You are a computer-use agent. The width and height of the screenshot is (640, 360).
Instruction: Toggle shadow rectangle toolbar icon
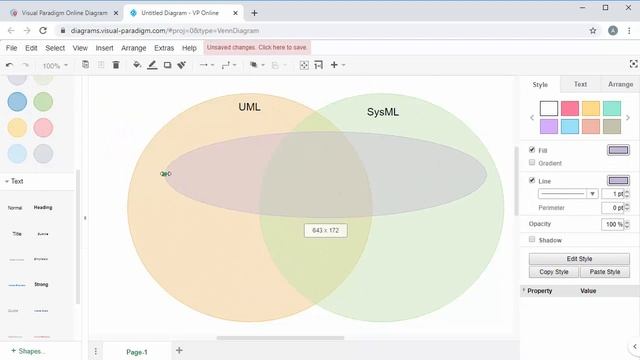coord(167,65)
